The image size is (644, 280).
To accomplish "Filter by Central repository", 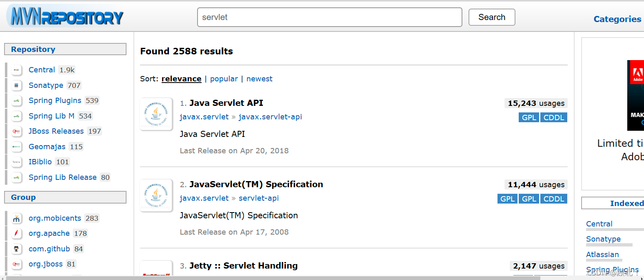I will 42,70.
